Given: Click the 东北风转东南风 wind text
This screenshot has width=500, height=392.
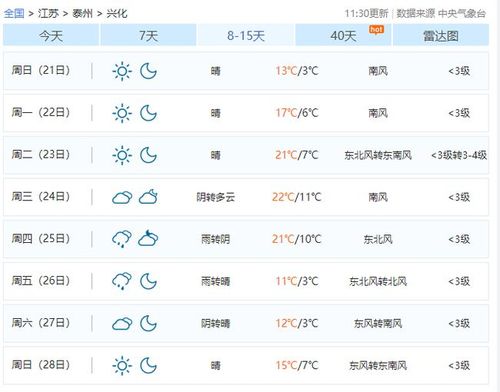Looking at the screenshot, I should (x=378, y=155).
